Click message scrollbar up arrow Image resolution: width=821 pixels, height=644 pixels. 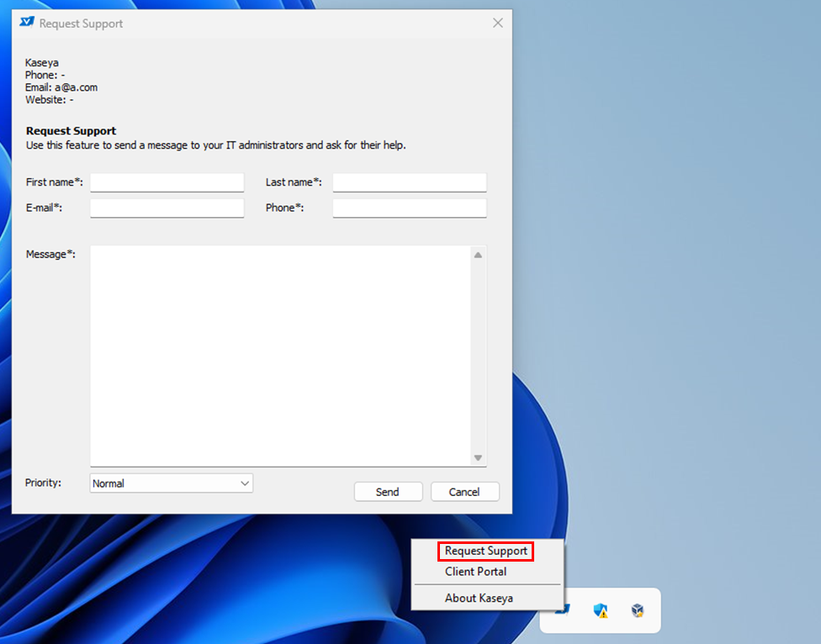(x=478, y=255)
